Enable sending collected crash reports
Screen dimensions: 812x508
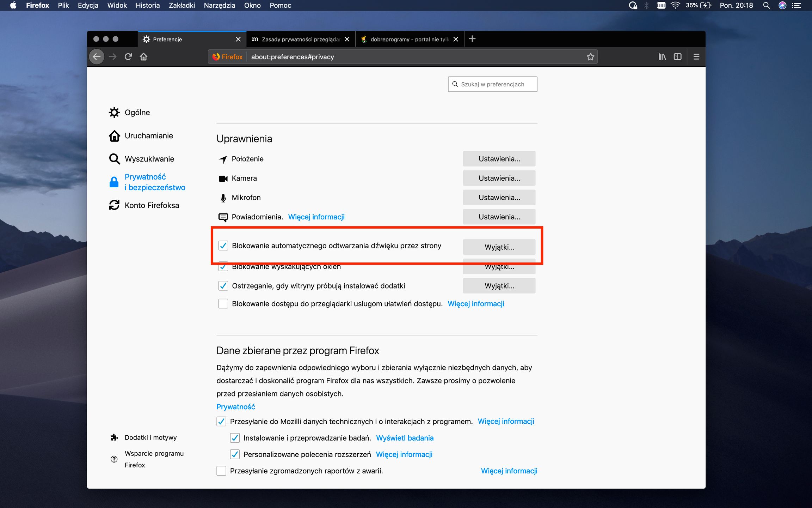click(221, 471)
